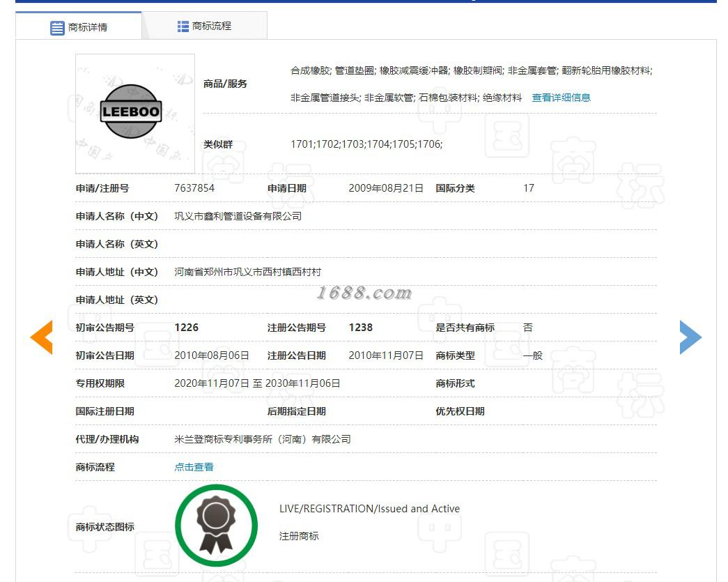
Task: Click international class value 17
Action: (x=529, y=188)
